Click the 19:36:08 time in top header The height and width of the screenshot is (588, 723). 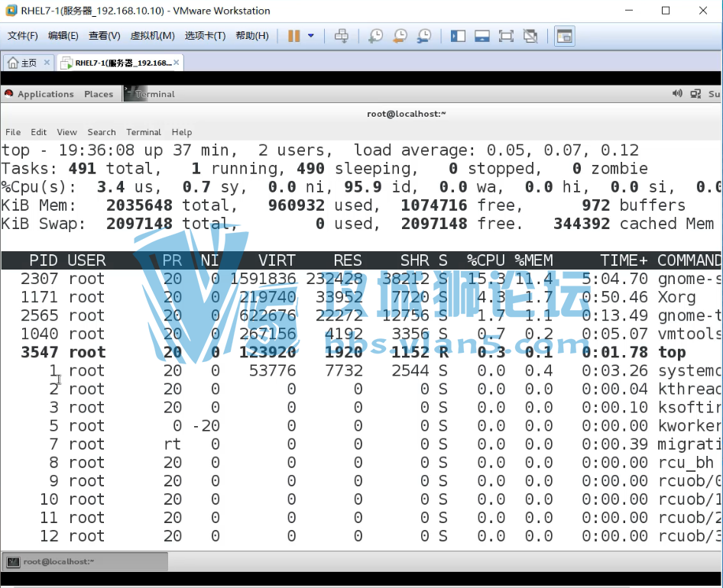[x=96, y=150]
